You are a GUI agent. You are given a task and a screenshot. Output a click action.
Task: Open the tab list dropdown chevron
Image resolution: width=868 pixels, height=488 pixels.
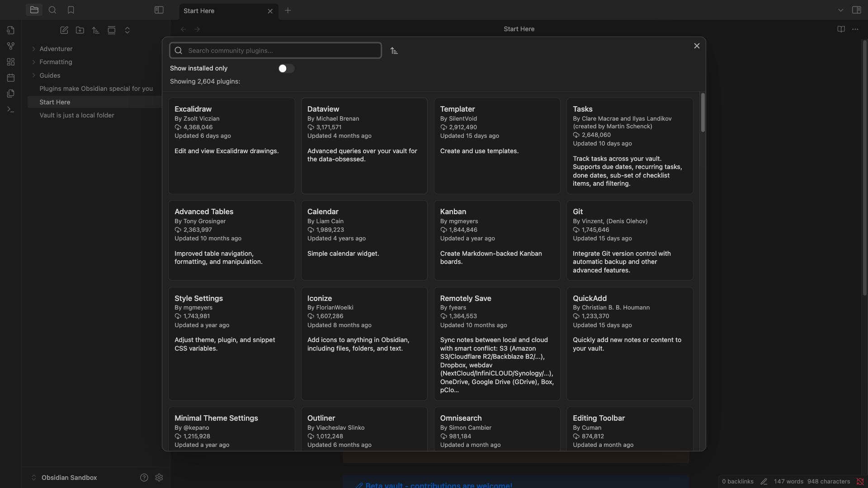841,10
